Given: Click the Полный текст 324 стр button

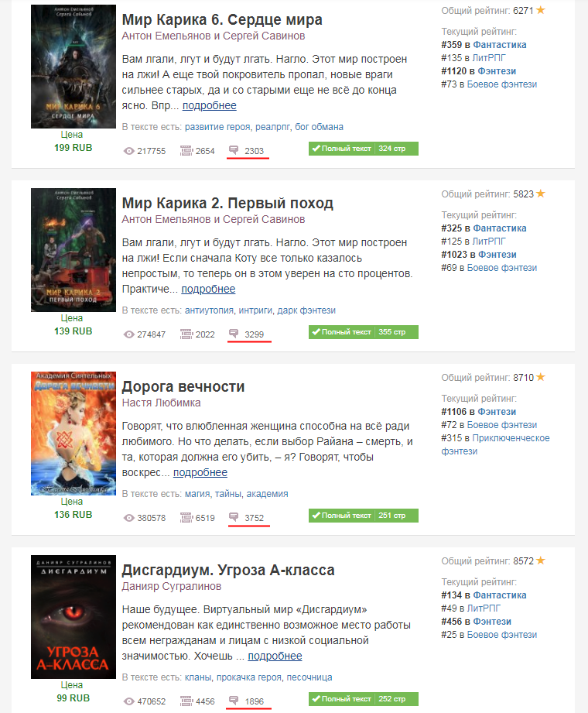Looking at the screenshot, I should 364,149.
